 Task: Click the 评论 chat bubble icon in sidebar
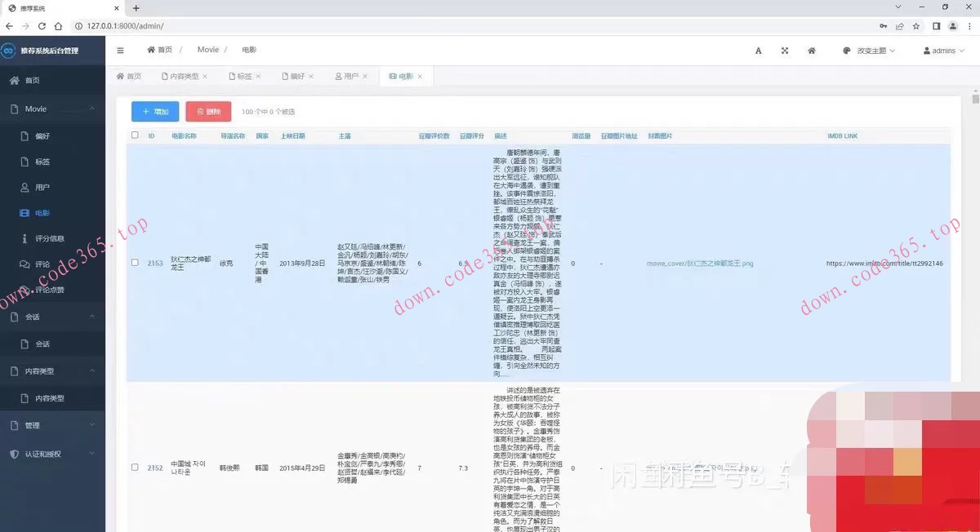[x=24, y=264]
